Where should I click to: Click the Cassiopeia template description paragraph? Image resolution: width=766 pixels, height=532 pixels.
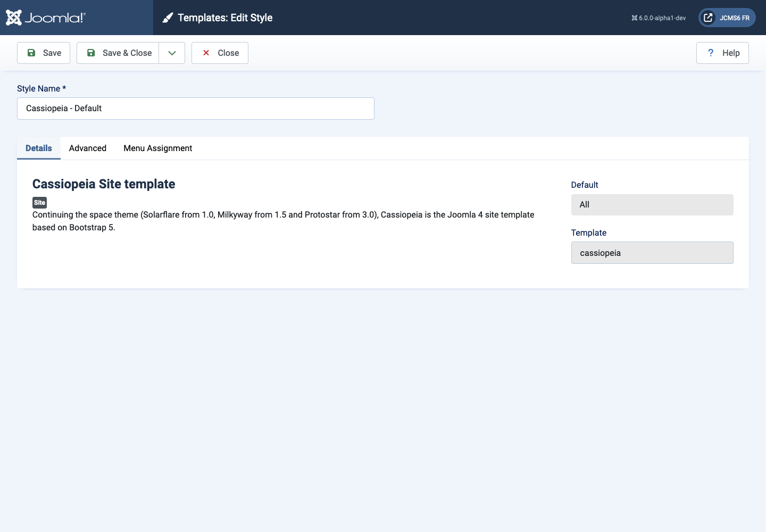tap(284, 221)
